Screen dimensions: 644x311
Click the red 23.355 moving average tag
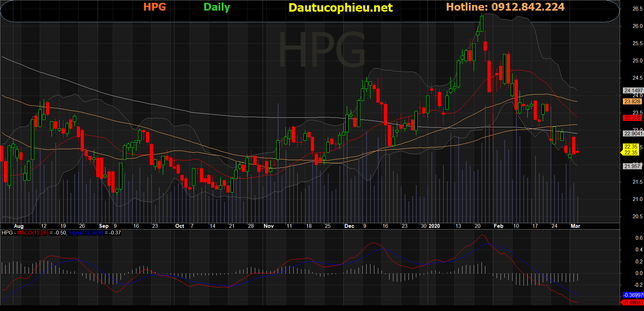[632, 118]
